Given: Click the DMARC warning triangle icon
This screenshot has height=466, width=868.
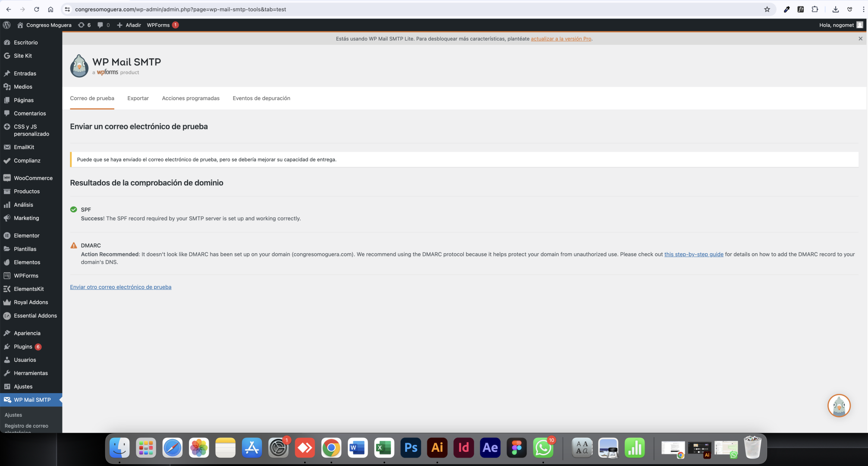Looking at the screenshot, I should [x=73, y=246].
